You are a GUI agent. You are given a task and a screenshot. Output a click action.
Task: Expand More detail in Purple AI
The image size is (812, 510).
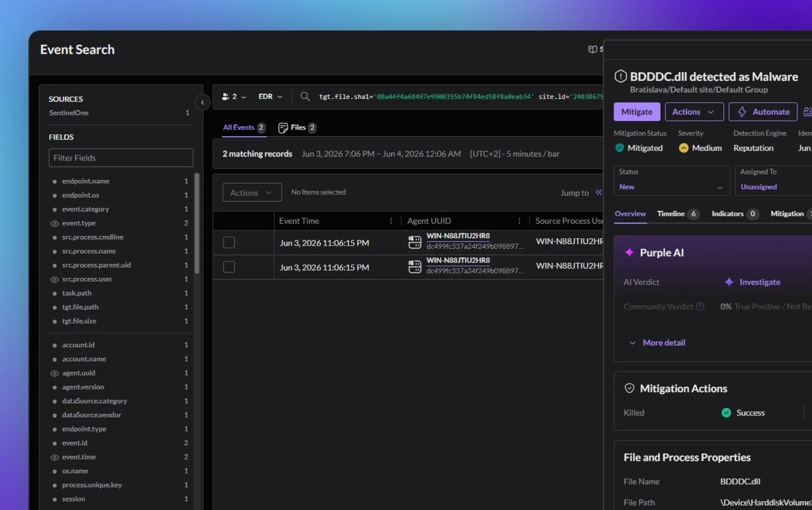tap(657, 343)
